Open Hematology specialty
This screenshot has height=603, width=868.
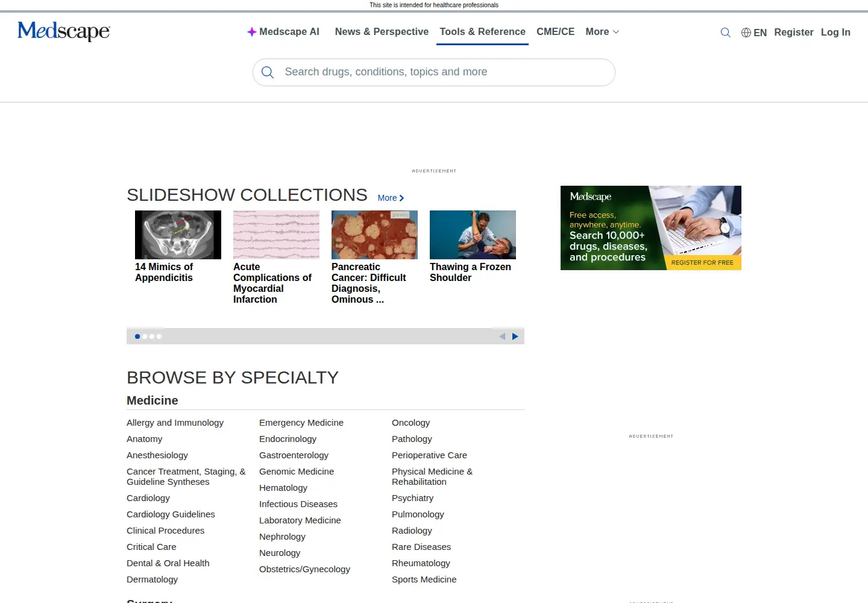pos(283,488)
